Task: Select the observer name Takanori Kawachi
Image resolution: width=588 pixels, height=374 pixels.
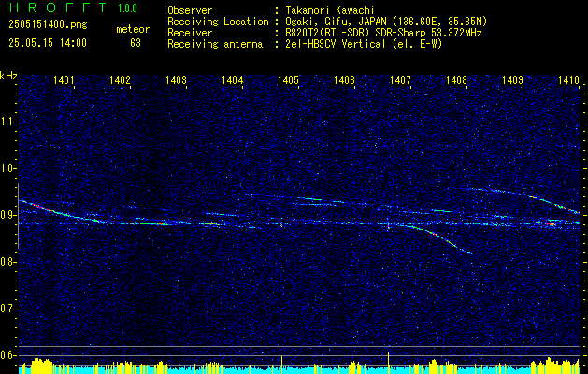Action: pos(330,10)
